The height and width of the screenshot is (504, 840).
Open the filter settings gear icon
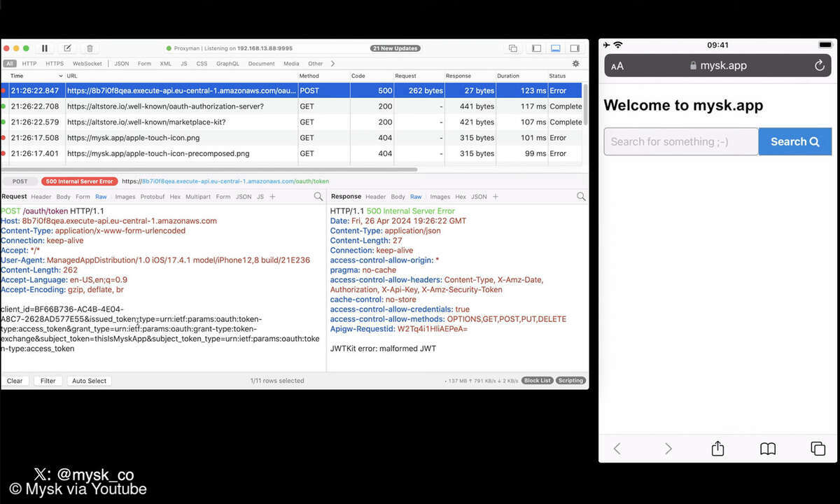tap(575, 64)
